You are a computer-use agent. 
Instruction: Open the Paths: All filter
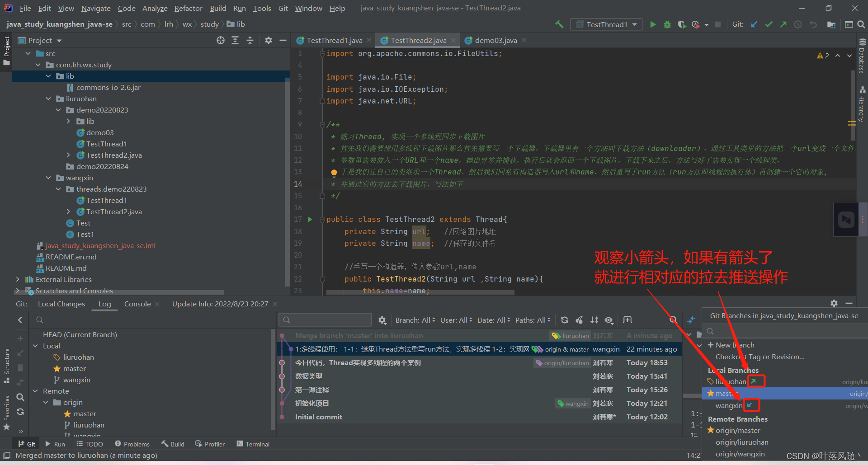click(x=533, y=320)
